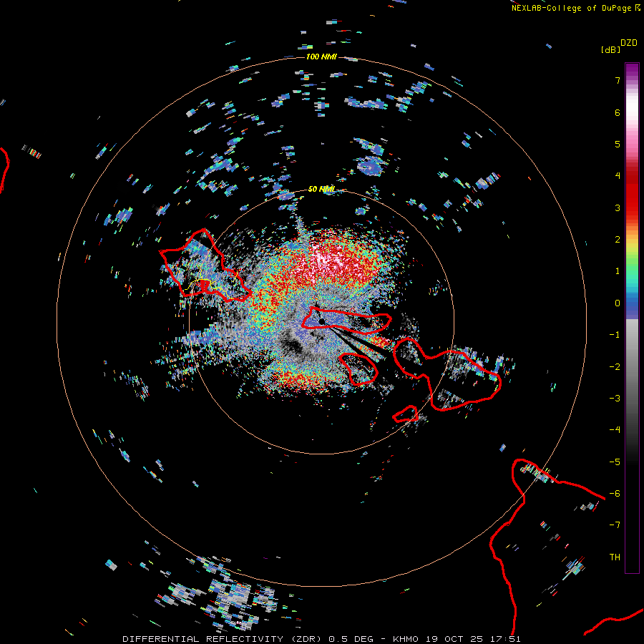644x644 pixels.
Task: Click the 50 NMI range ring label
Action: (x=321, y=190)
